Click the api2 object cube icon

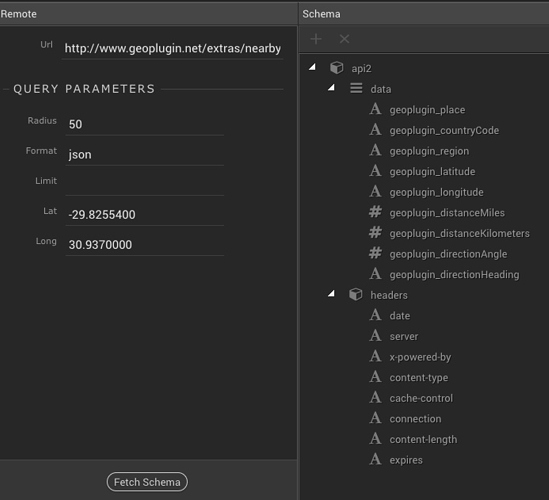(x=336, y=68)
